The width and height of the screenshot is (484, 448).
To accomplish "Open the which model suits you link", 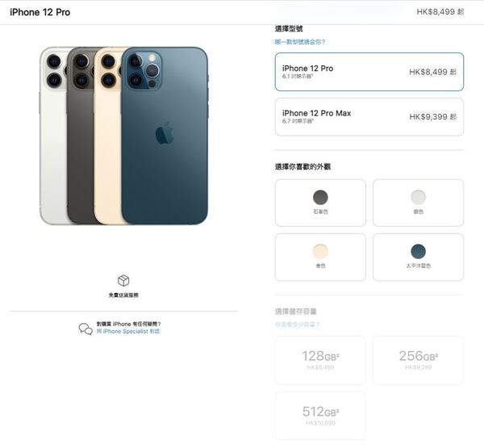I will [300, 42].
